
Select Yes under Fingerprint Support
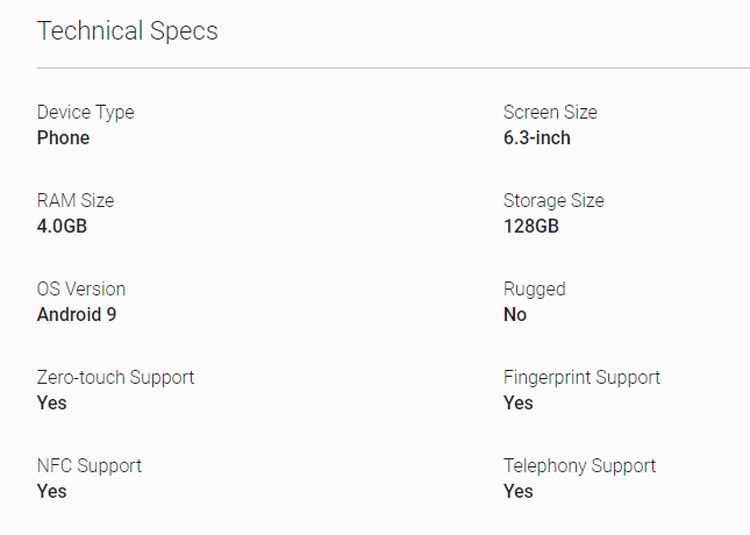(518, 403)
